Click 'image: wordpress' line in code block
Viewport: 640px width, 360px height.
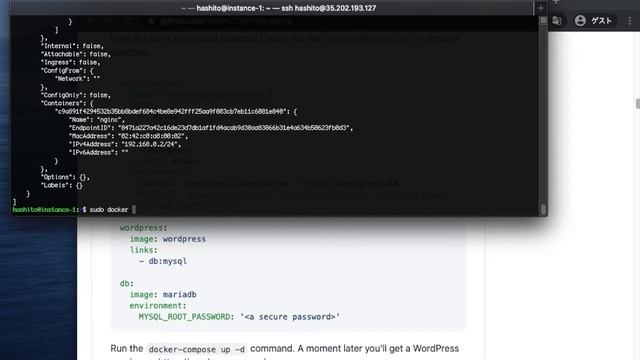pyautogui.click(x=168, y=239)
